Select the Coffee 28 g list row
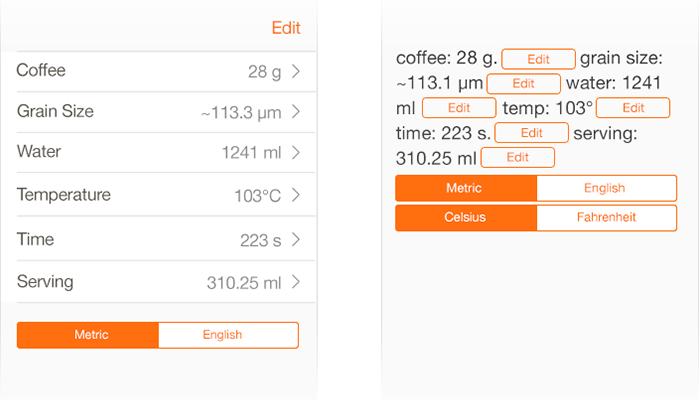 point(150,71)
